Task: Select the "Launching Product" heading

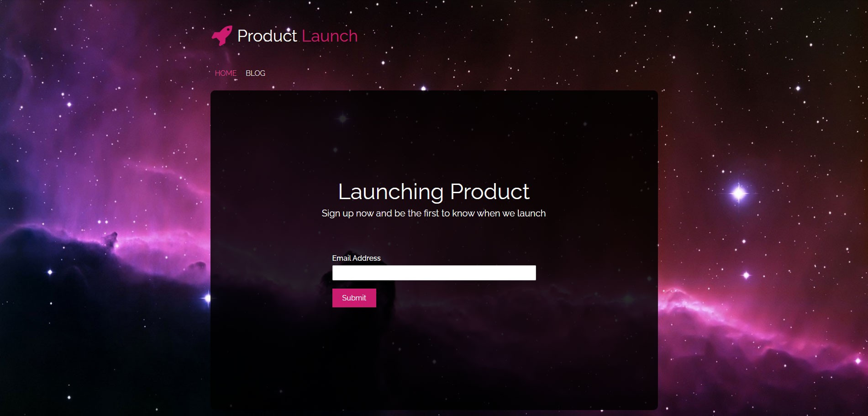Action: 434,191
